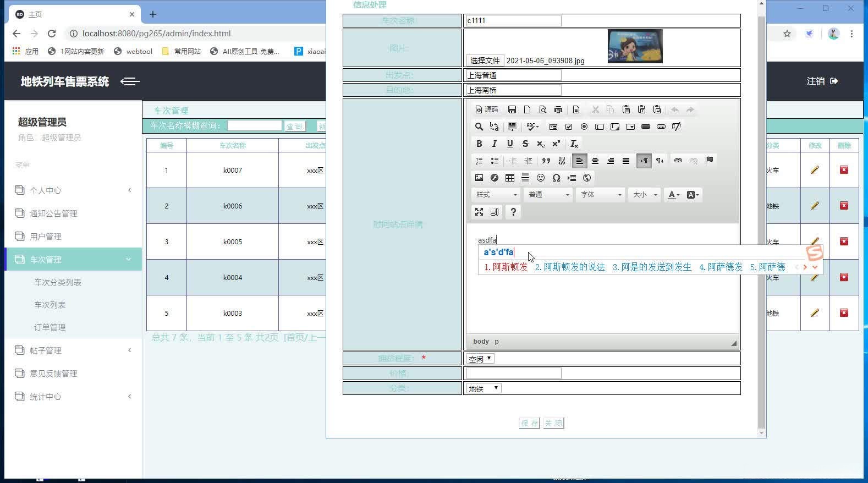Open the spell check ABC dropdown
This screenshot has width=868, height=483.
coord(532,127)
